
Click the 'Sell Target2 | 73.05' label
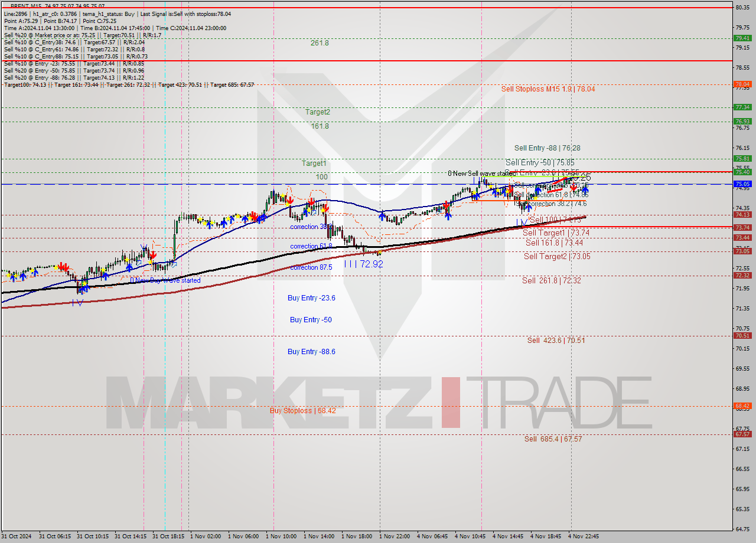(557, 256)
